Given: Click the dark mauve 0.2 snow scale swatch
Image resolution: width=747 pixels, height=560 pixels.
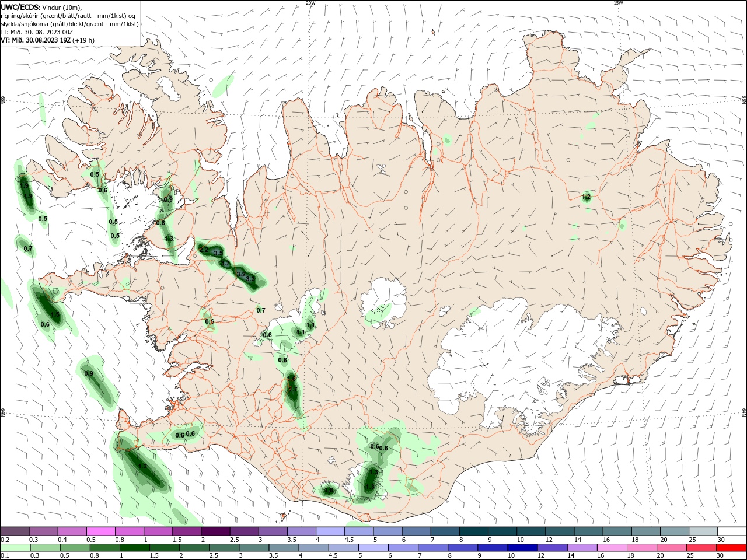Looking at the screenshot, I should [15, 531].
